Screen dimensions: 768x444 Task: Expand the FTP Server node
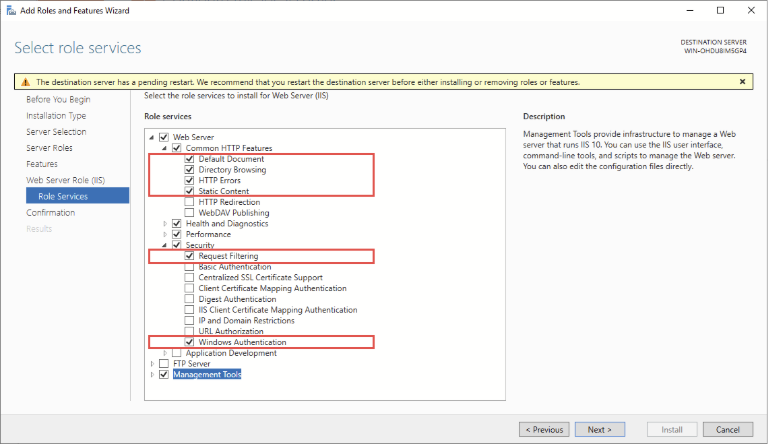pos(152,364)
